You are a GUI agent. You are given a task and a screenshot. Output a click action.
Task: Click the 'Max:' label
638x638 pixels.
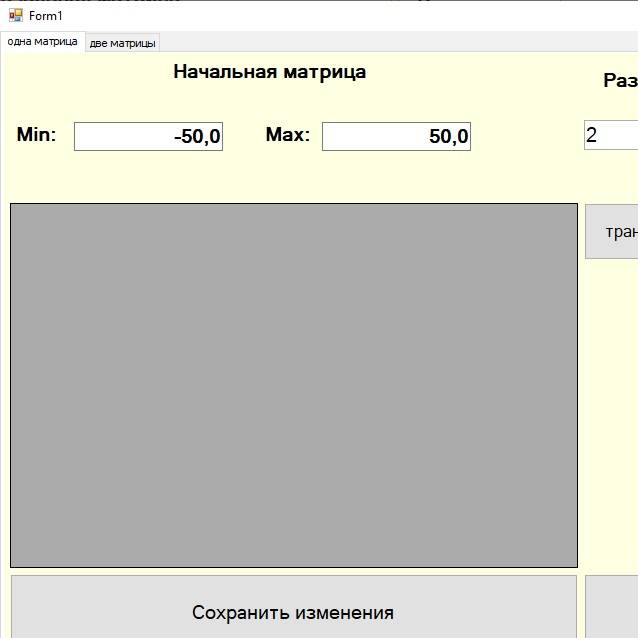tap(288, 135)
